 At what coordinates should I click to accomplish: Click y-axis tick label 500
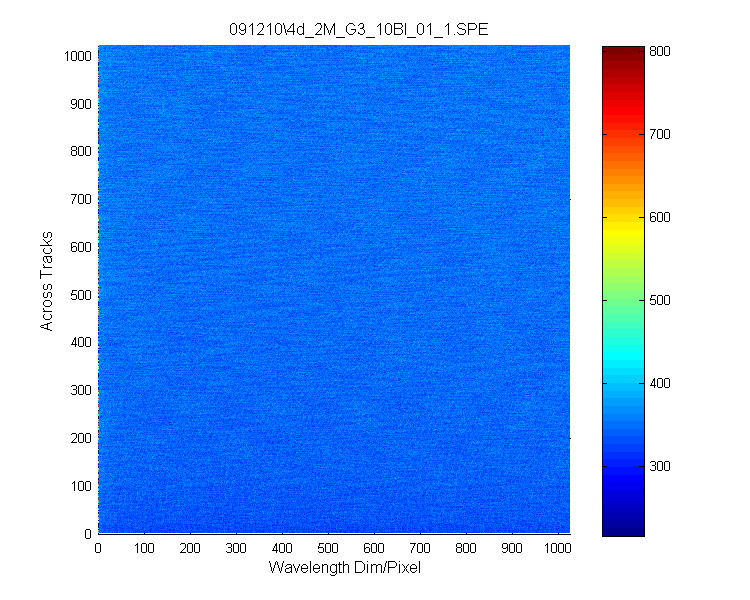click(81, 295)
